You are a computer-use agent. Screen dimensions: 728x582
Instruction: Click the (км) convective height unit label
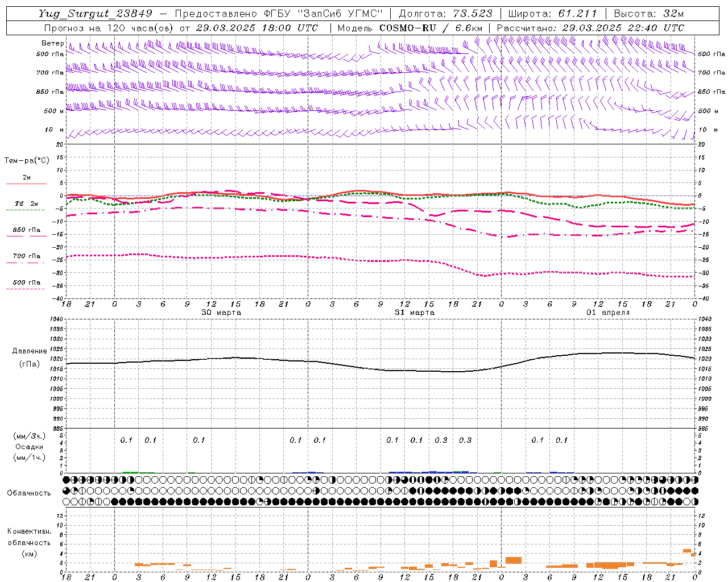click(30, 554)
